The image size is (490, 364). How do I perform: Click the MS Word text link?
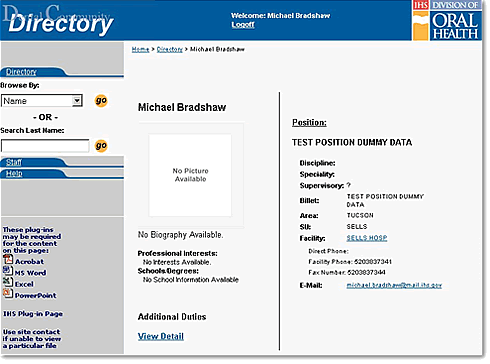coord(30,273)
